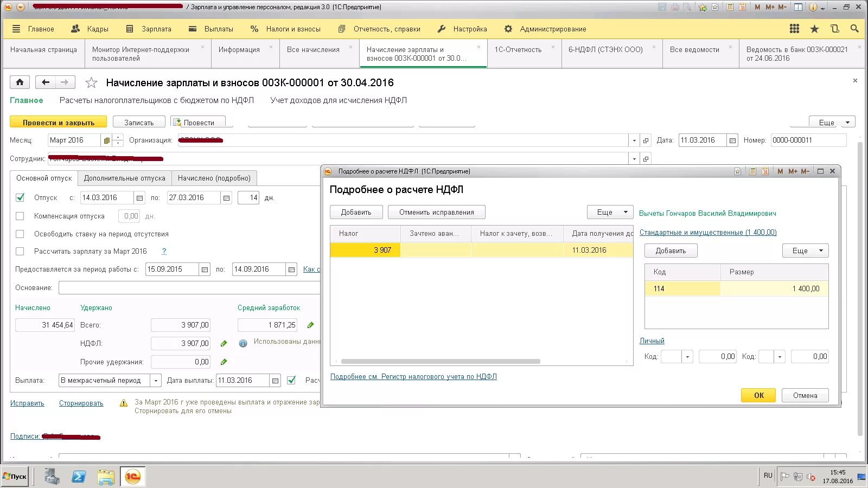The width and height of the screenshot is (868, 488).
Task: Expand the first personal deduction Код dropdown
Action: [688, 357]
